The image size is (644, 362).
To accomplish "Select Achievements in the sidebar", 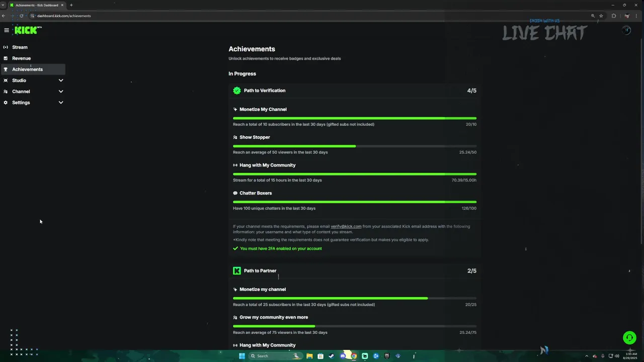I will tap(33, 69).
